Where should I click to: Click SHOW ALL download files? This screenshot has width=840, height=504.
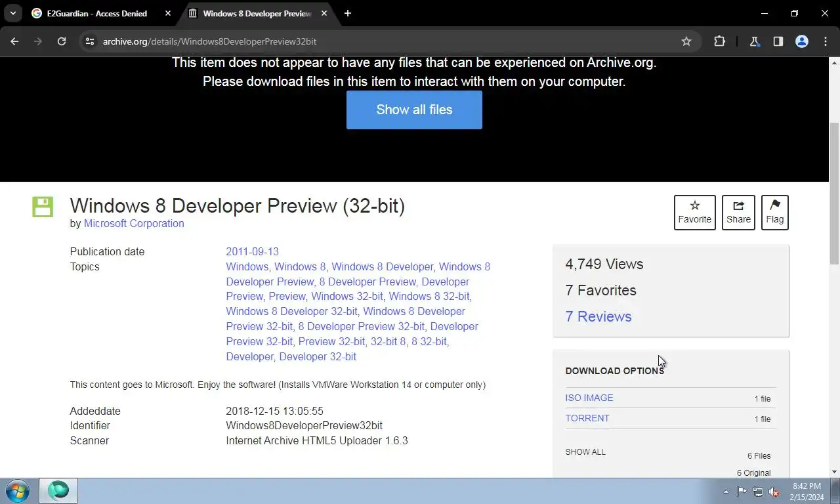[585, 452]
